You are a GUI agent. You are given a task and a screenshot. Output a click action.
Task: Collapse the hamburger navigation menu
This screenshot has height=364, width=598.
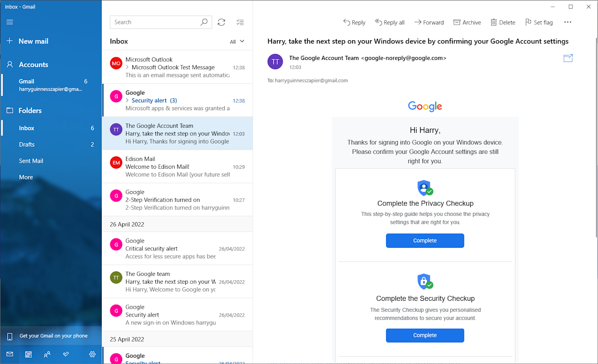[10, 22]
